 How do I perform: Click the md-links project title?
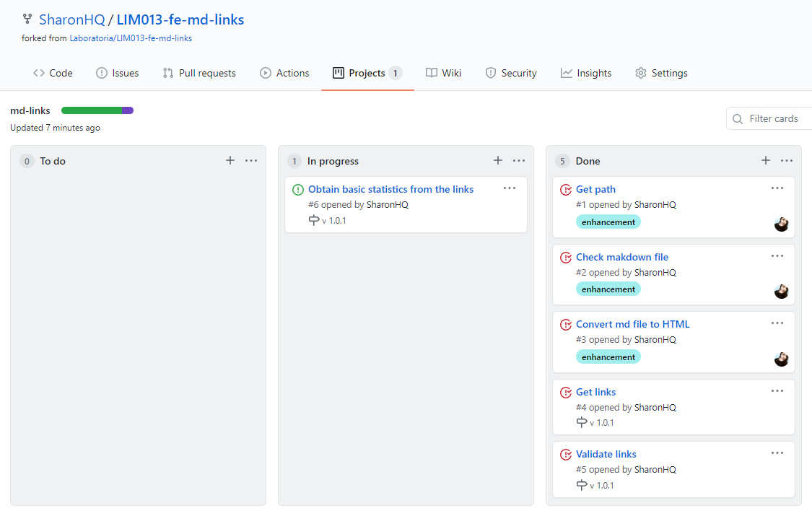[x=30, y=110]
